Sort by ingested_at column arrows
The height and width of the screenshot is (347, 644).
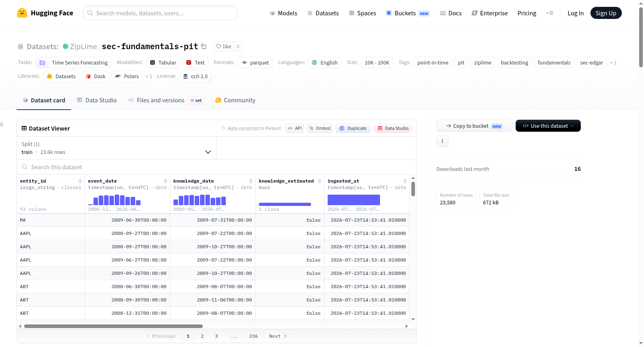405,181
